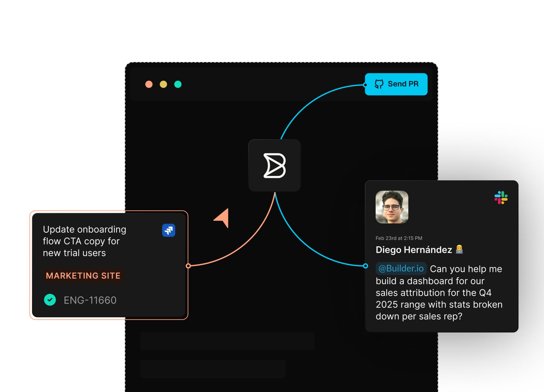The height and width of the screenshot is (392, 544).
Task: Open the Builder.io logo tile
Action: (x=274, y=166)
